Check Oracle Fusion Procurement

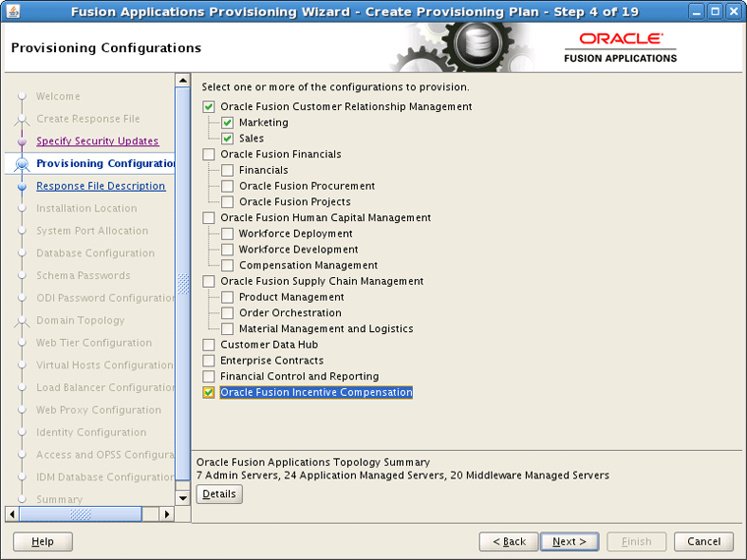227,187
